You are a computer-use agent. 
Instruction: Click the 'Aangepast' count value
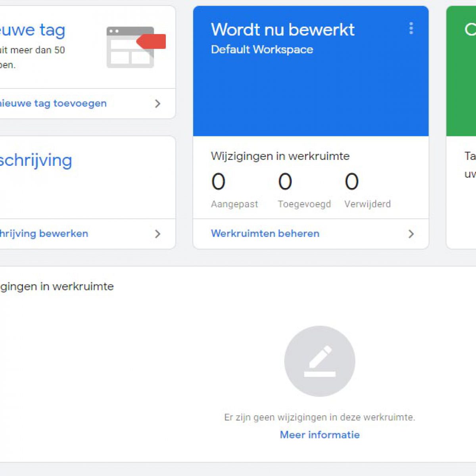click(218, 182)
